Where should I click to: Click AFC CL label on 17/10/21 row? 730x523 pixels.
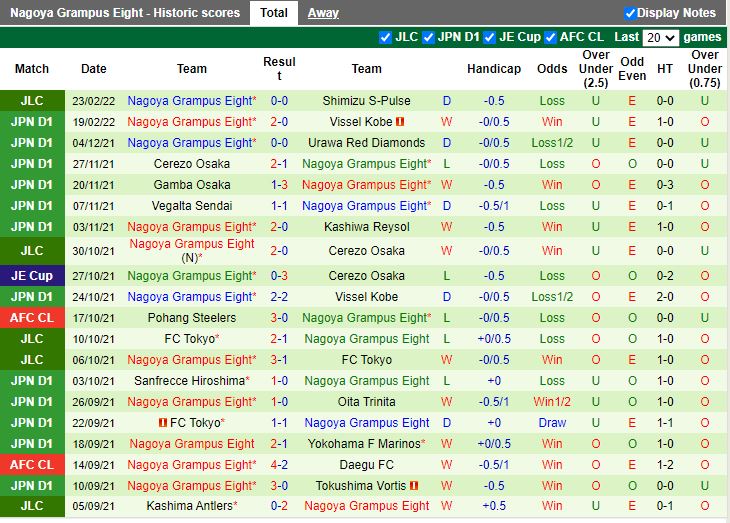(32, 318)
